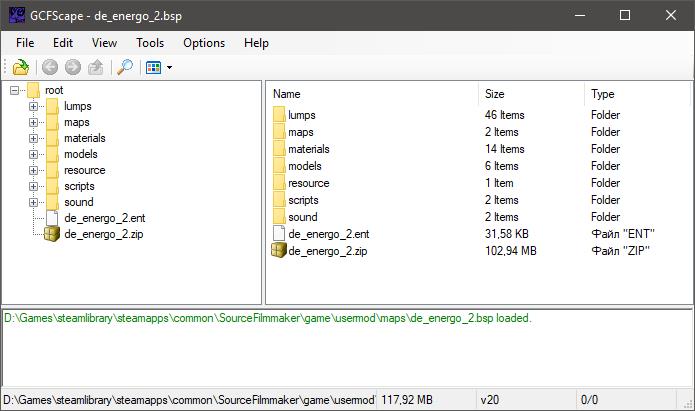This screenshot has height=411, width=695.
Task: Click lumps folder icon in file list
Action: (x=279, y=115)
